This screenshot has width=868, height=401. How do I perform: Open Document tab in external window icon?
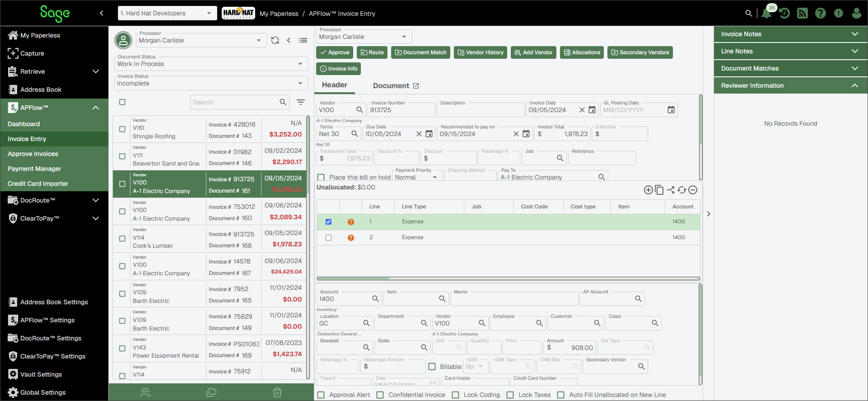coord(416,86)
